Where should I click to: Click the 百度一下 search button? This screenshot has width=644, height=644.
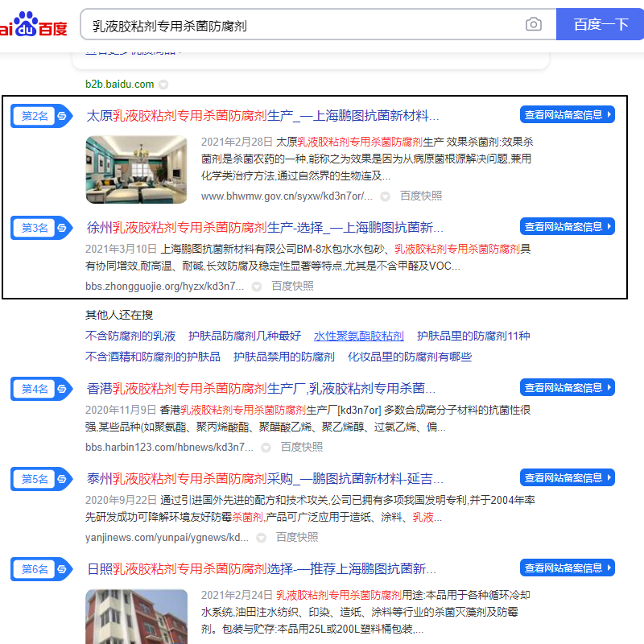[x=600, y=24]
